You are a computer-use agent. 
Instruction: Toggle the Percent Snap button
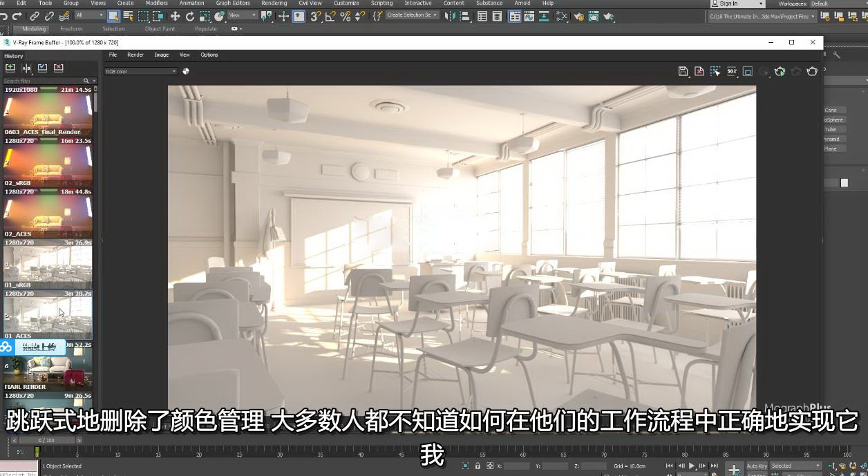(x=345, y=16)
